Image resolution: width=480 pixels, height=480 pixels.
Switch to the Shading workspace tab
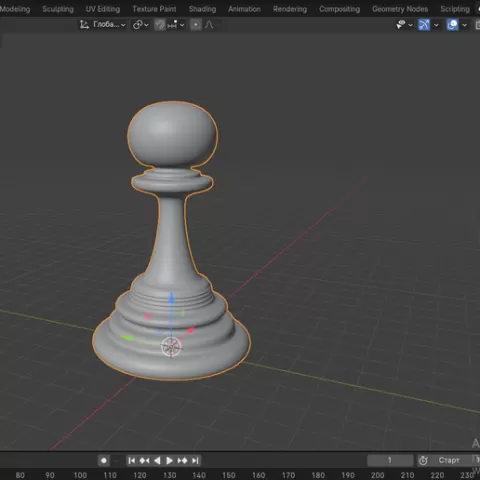coord(202,9)
